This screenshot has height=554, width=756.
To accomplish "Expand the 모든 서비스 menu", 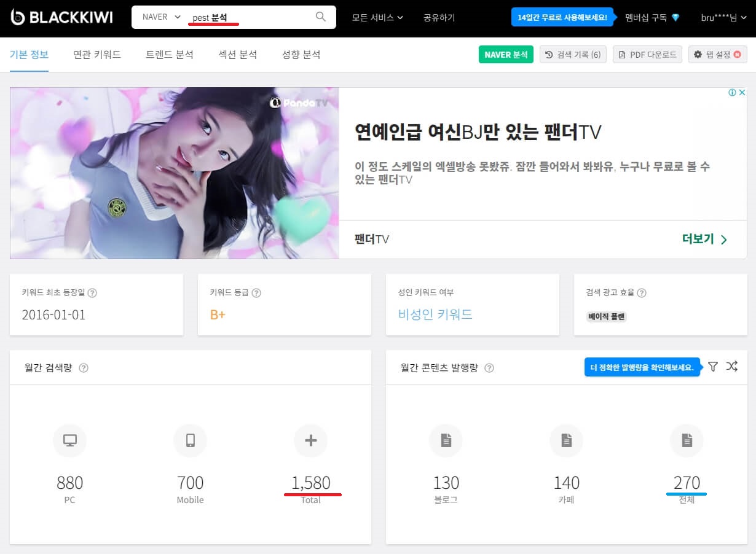I will 377,17.
